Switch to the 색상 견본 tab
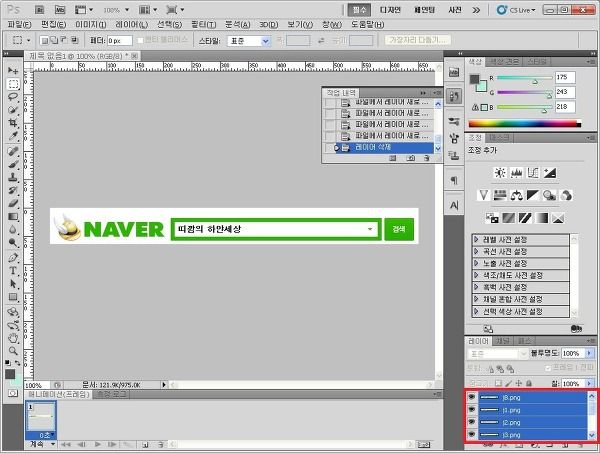600x453 pixels. pyautogui.click(x=504, y=61)
